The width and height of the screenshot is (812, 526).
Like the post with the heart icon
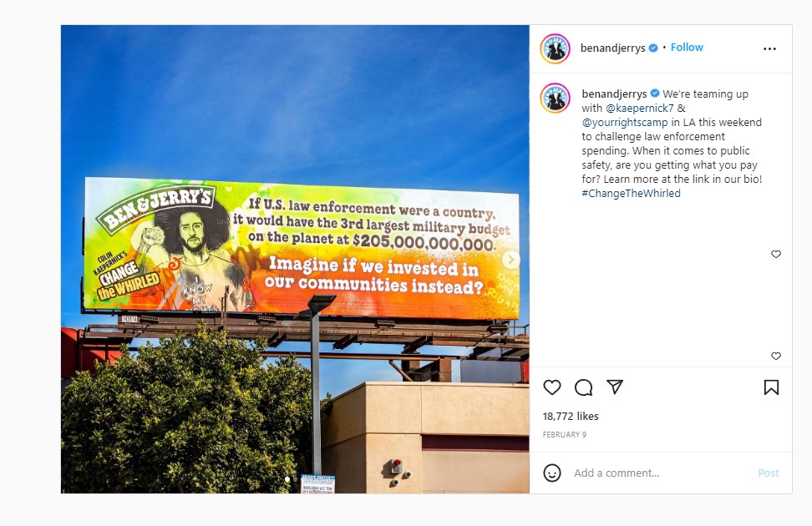tap(552, 387)
